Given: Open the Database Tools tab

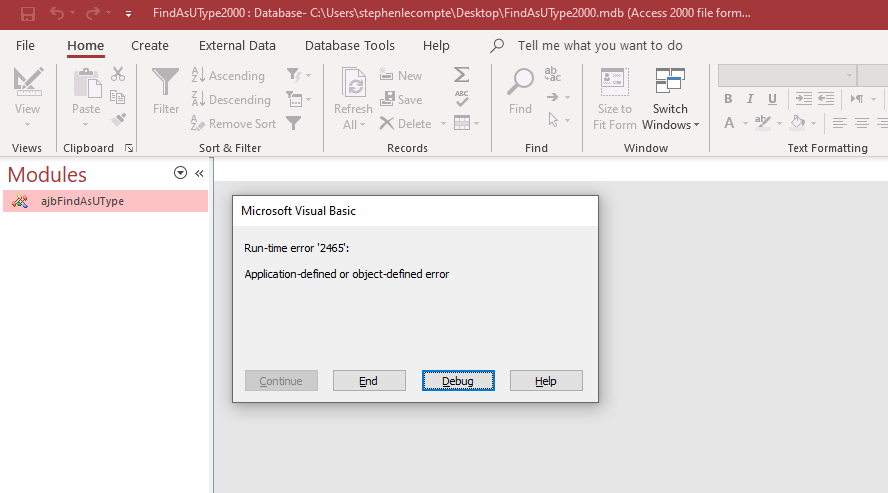Looking at the screenshot, I should [x=349, y=45].
